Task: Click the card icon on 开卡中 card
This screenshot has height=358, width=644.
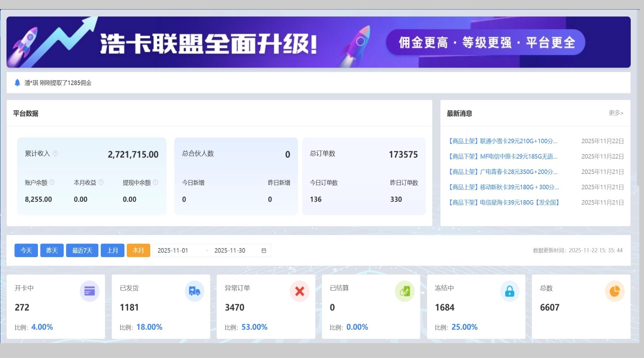Action: coord(89,291)
